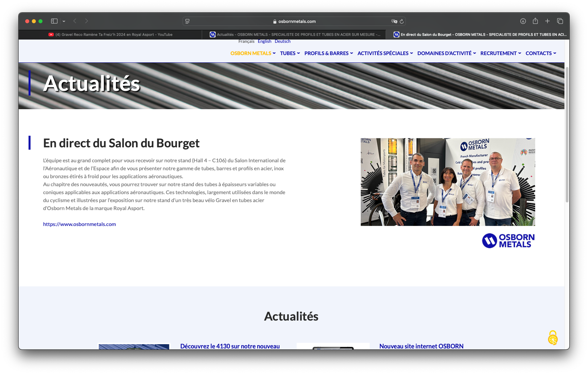Click the Osborn favicon on Actualités tab

[213, 35]
